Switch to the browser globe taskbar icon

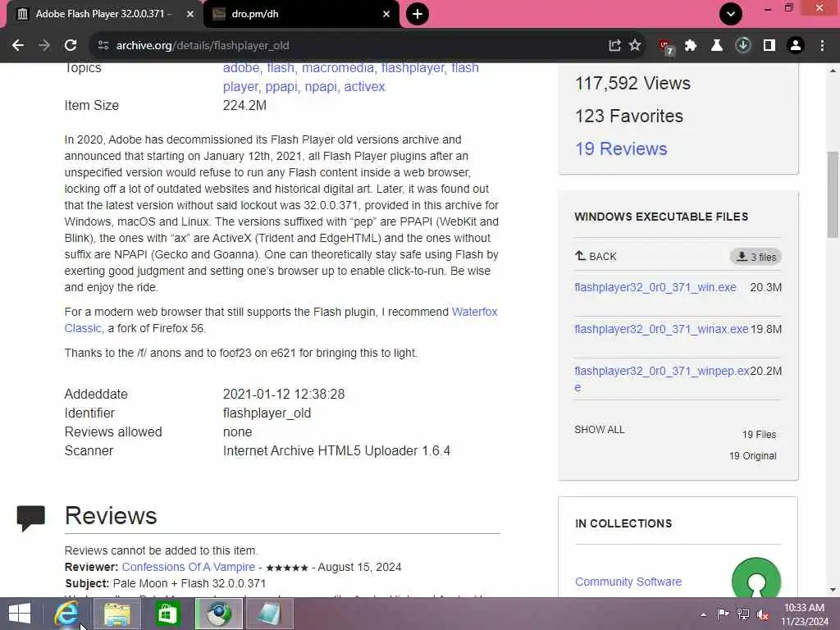coord(218,614)
